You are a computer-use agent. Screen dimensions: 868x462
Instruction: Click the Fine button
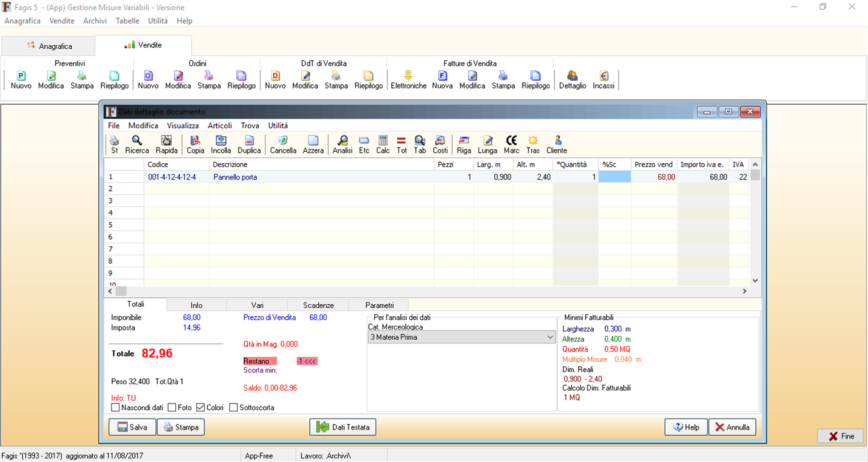coord(840,436)
